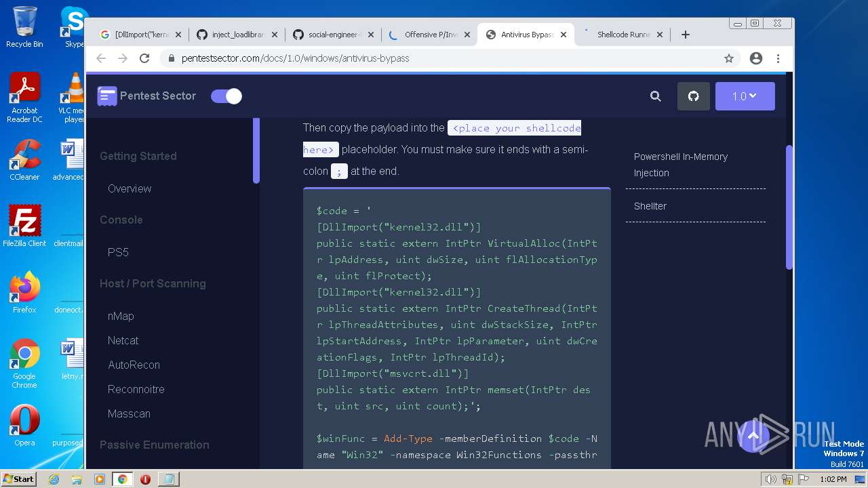Open Opera desktop icon
The image size is (868, 488).
[24, 426]
